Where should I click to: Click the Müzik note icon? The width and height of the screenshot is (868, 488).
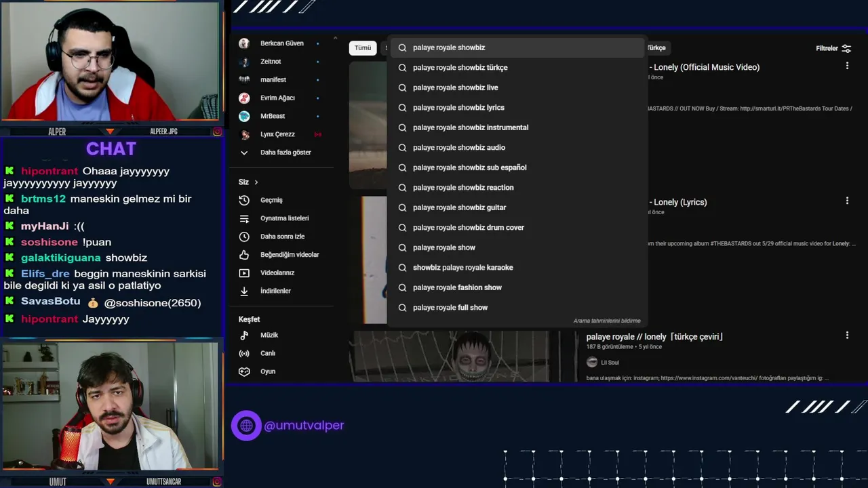tap(244, 335)
